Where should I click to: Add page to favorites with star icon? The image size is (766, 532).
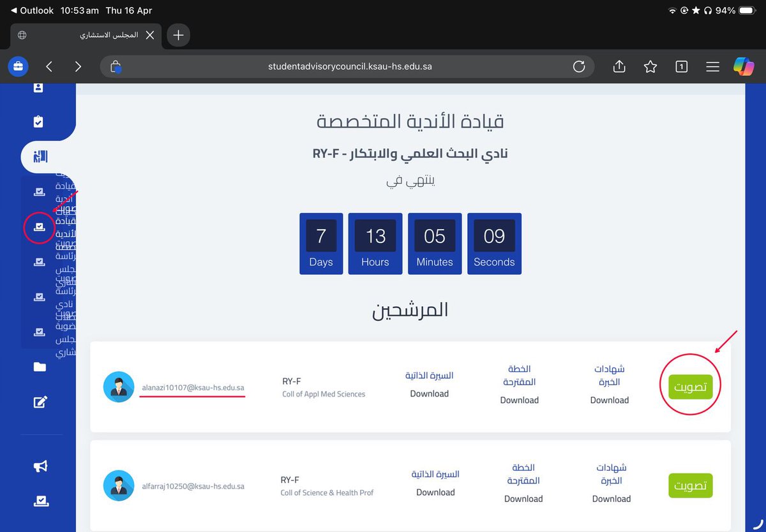pyautogui.click(x=650, y=66)
